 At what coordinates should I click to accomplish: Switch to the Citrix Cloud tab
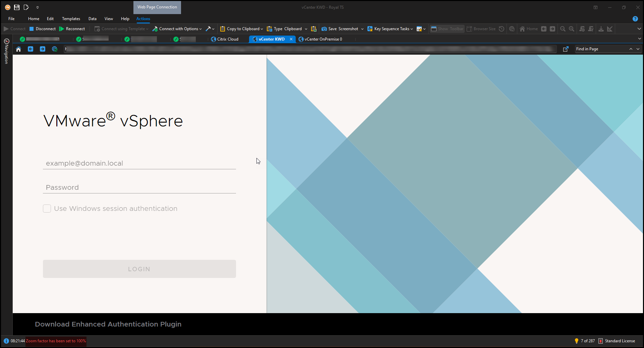tap(227, 39)
